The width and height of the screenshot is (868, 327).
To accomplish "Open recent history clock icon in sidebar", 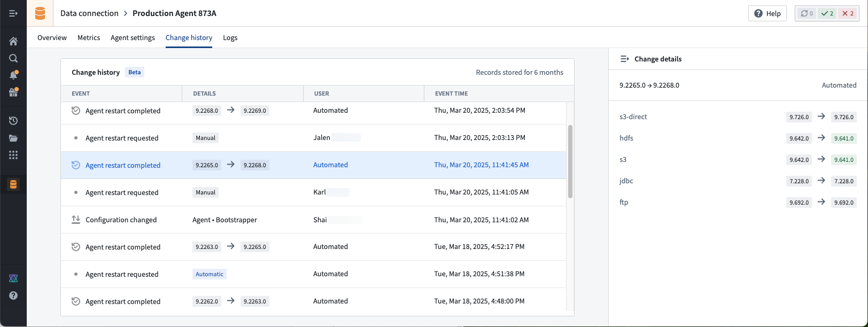I will point(13,121).
